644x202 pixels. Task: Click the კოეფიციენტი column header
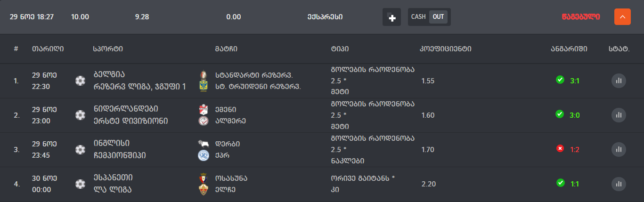coord(446,49)
